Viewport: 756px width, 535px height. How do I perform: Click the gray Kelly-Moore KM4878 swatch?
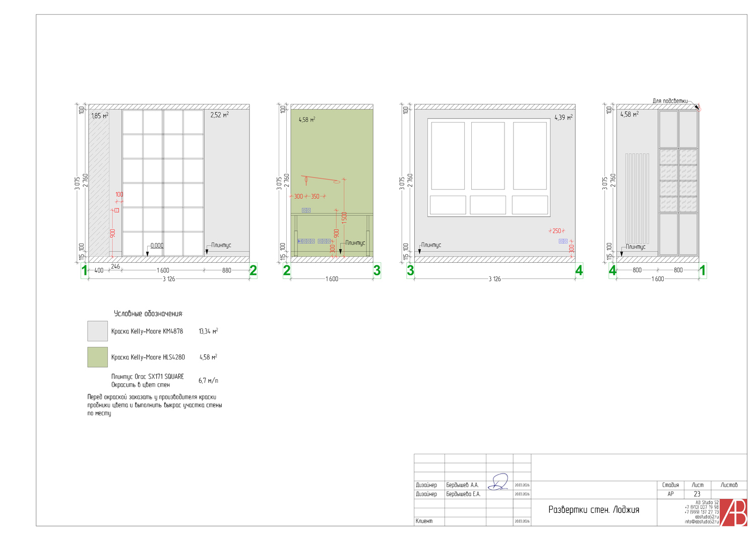pyautogui.click(x=97, y=331)
